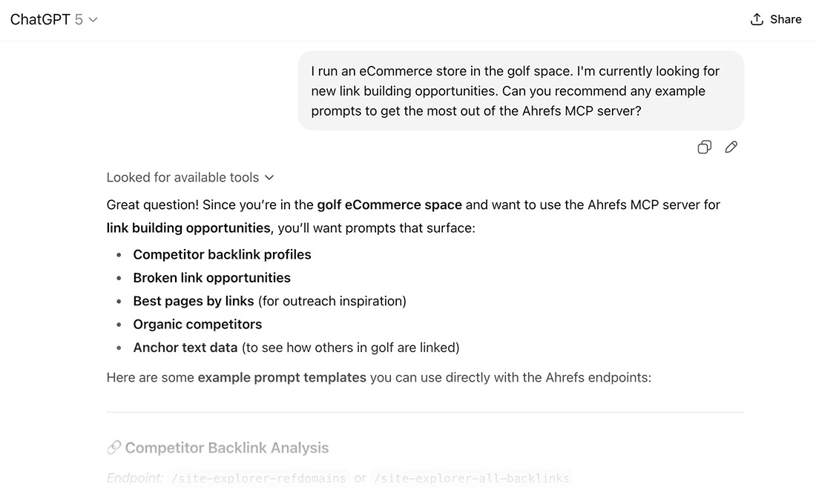The height and width of the screenshot is (504, 816).
Task: Click the user message bubble about golf eCommerce
Action: tap(519, 90)
